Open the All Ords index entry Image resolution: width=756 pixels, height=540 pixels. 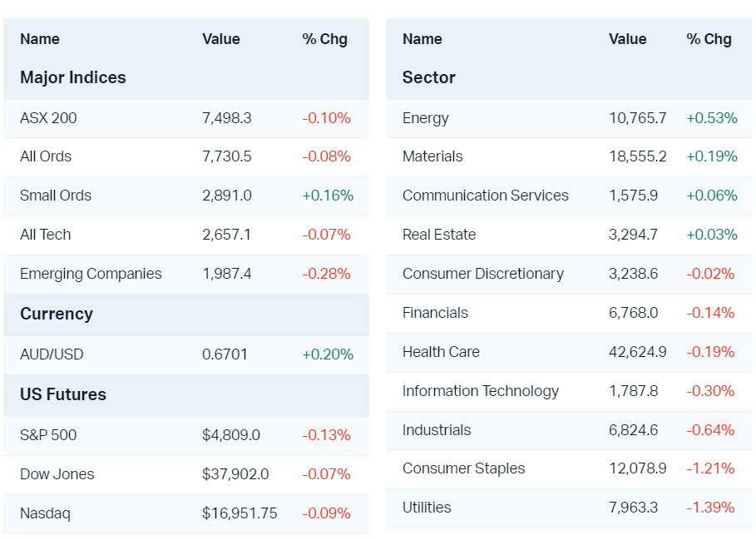pyautogui.click(x=46, y=156)
